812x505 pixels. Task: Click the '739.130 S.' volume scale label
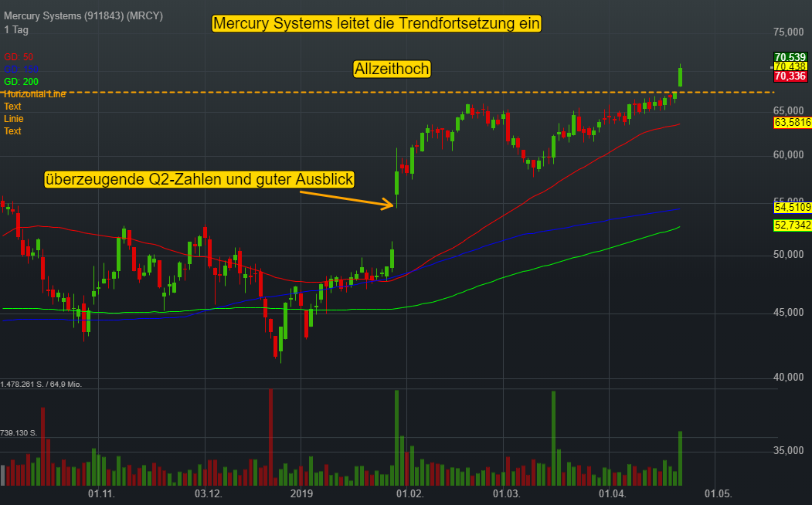point(19,432)
